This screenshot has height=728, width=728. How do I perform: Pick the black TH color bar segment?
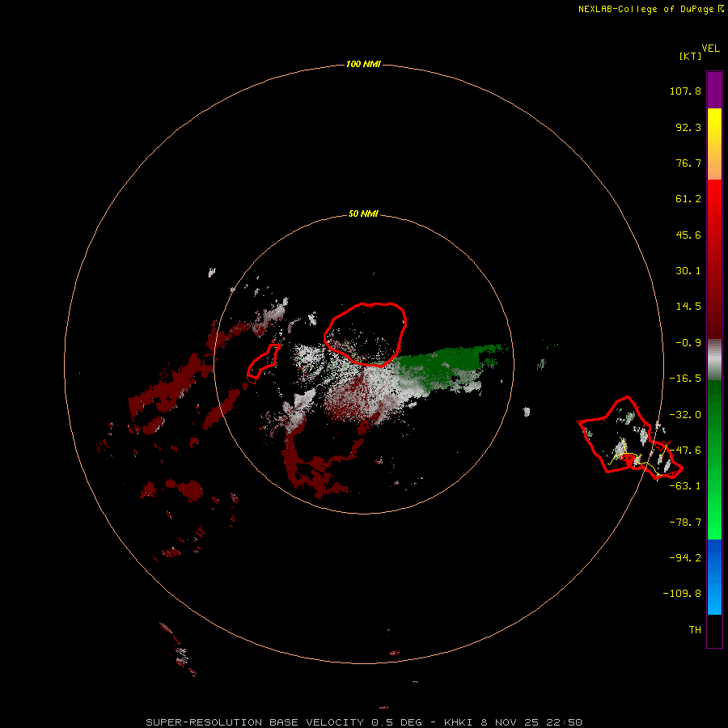click(714, 630)
